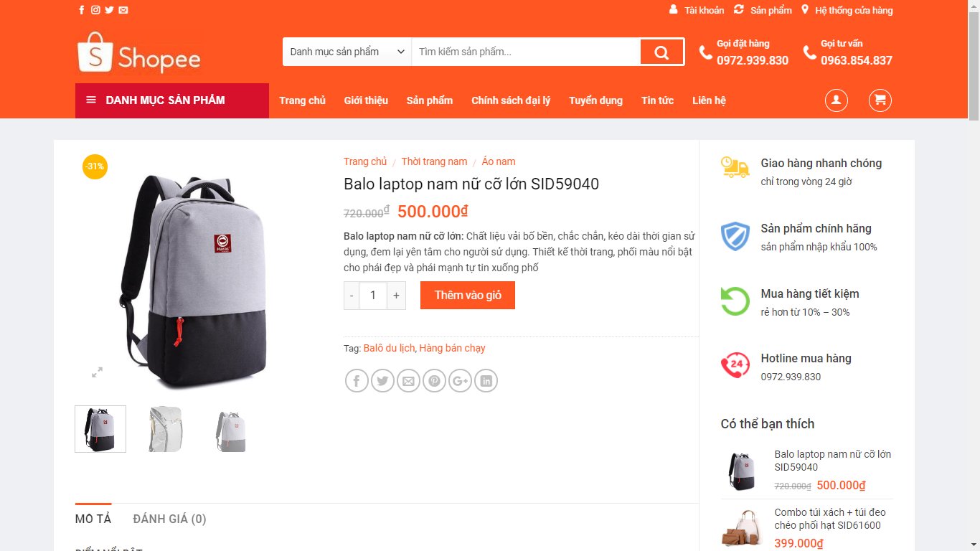Click the product search input field
The height and width of the screenshot is (551, 980).
point(526,52)
